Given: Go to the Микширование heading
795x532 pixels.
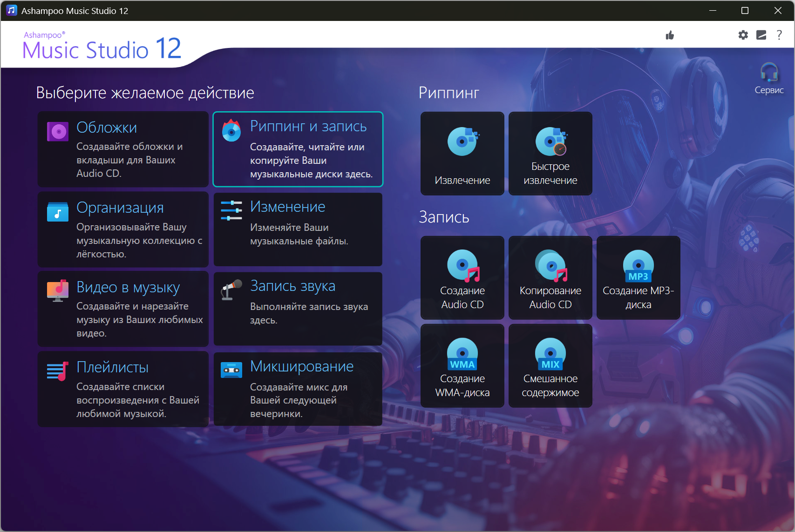Looking at the screenshot, I should pos(302,366).
